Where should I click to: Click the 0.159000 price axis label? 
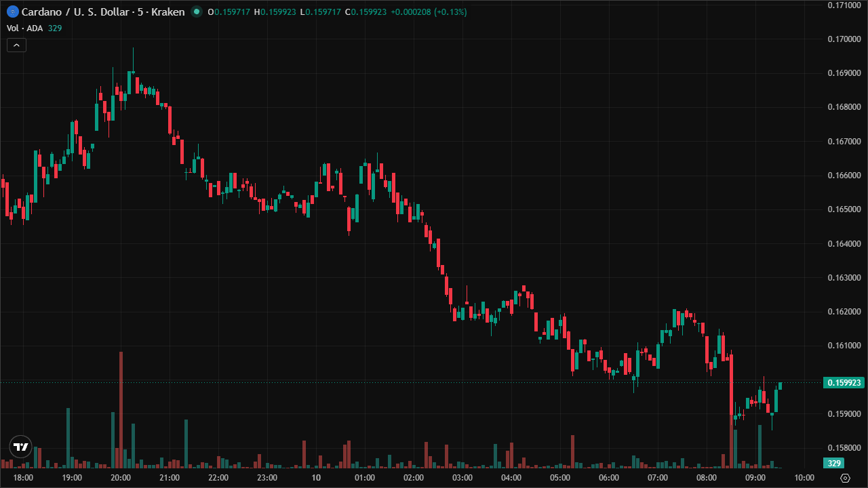pos(844,414)
